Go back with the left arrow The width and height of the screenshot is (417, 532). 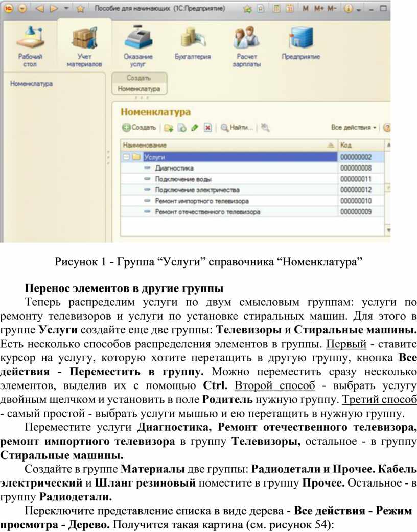tap(39, 9)
